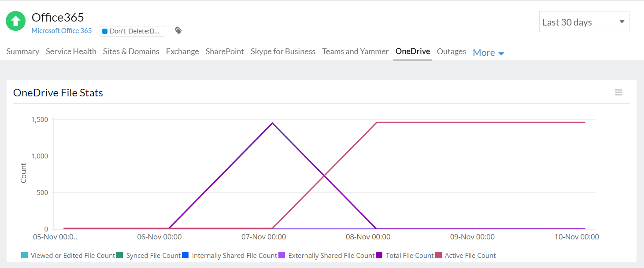Click the Total File Count color swatch
The image size is (644, 268).
(379, 256)
